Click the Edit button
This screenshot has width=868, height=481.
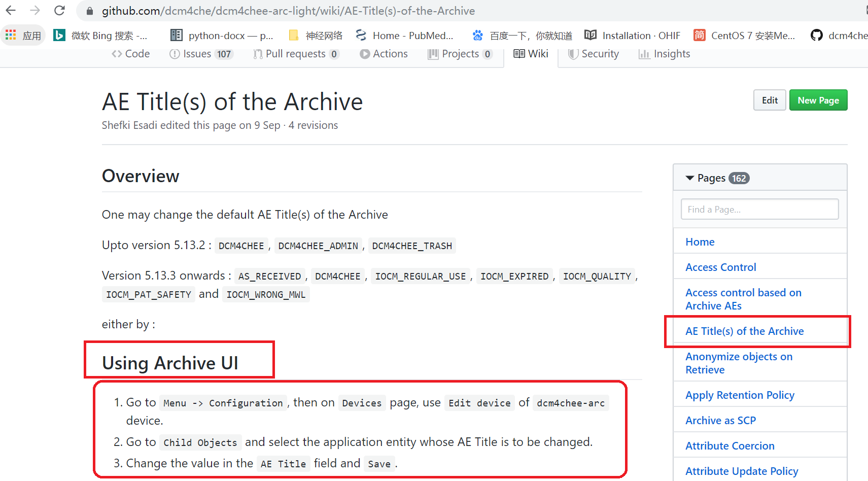769,100
